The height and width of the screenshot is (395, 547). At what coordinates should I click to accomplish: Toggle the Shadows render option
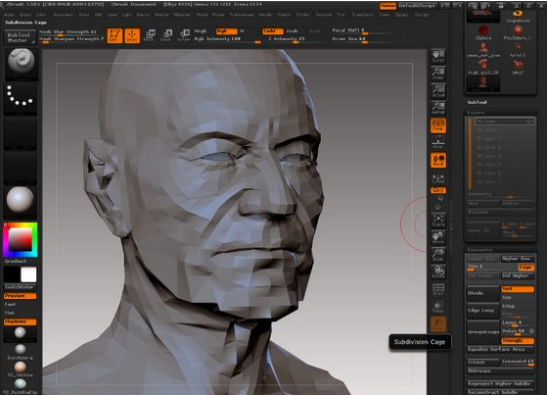point(20,321)
